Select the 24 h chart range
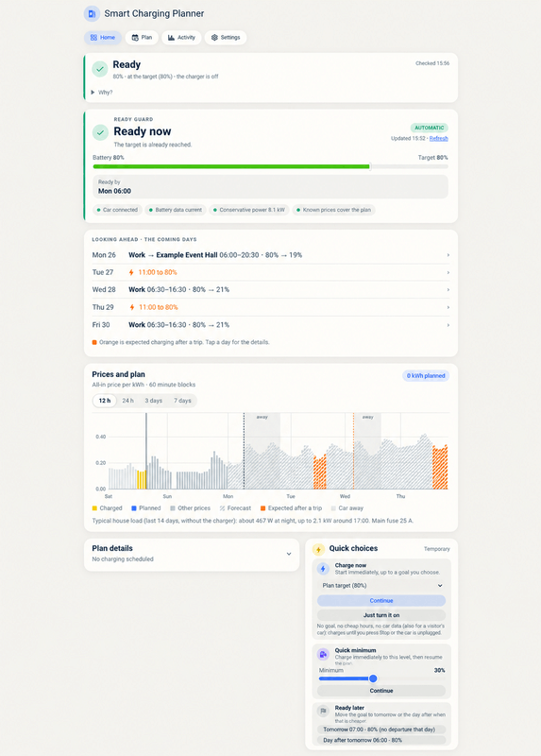The image size is (541, 756). point(127,401)
